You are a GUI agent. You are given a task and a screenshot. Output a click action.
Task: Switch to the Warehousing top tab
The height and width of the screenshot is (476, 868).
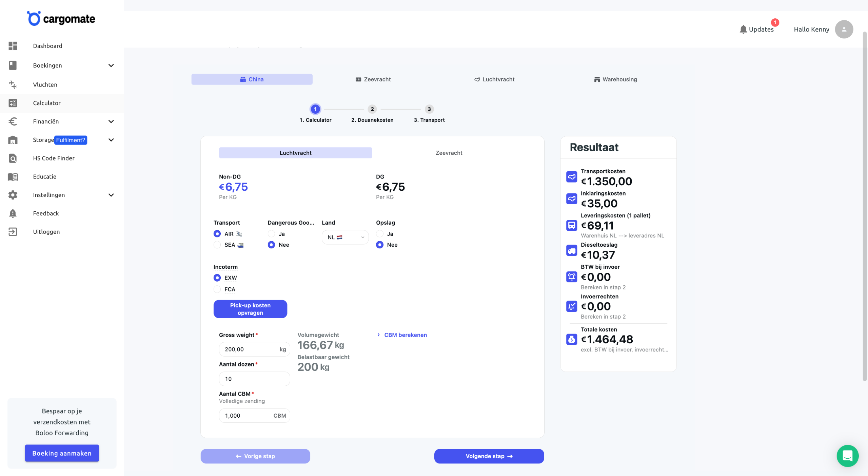point(615,79)
